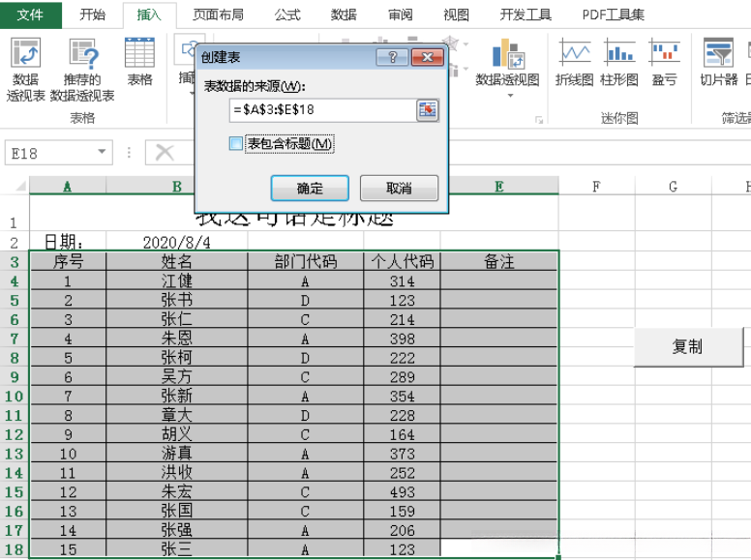Image resolution: width=751 pixels, height=560 pixels.
Task: Open the 审阅 tab
Action: [401, 15]
